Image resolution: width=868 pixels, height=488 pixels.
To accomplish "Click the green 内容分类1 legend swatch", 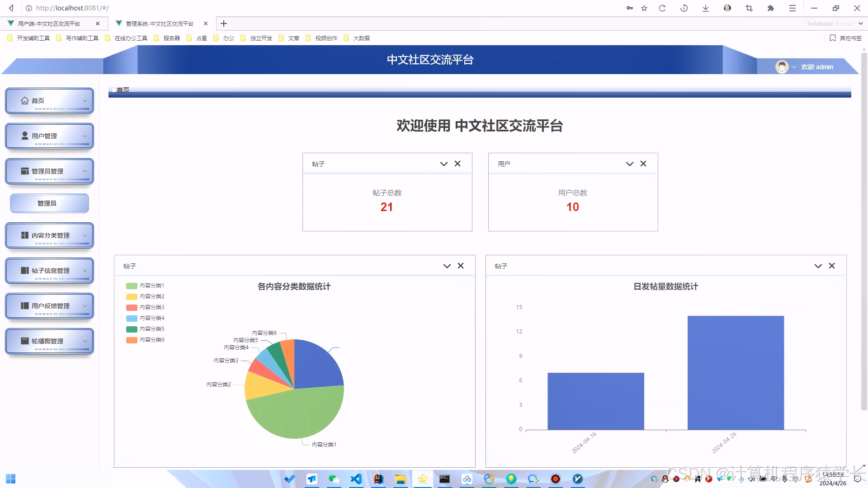I will pos(131,285).
